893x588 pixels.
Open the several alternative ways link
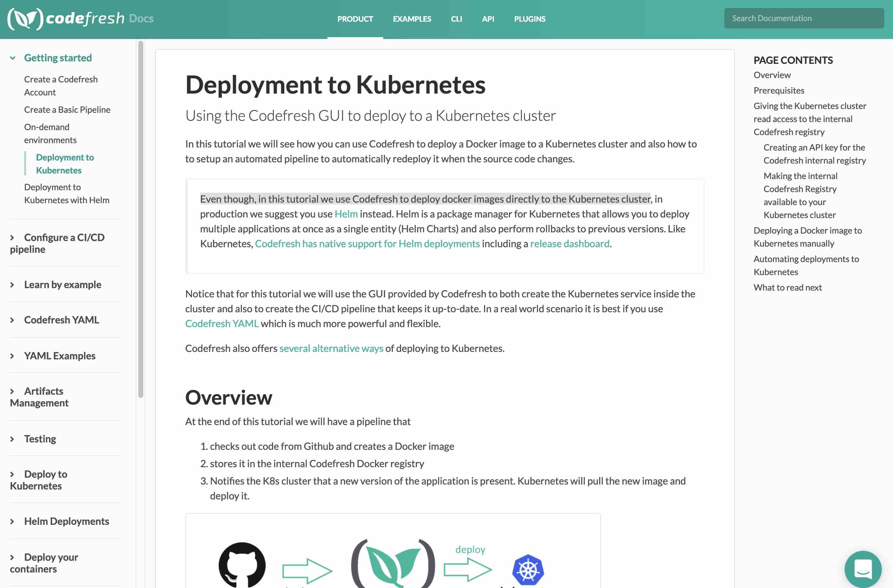pos(331,349)
